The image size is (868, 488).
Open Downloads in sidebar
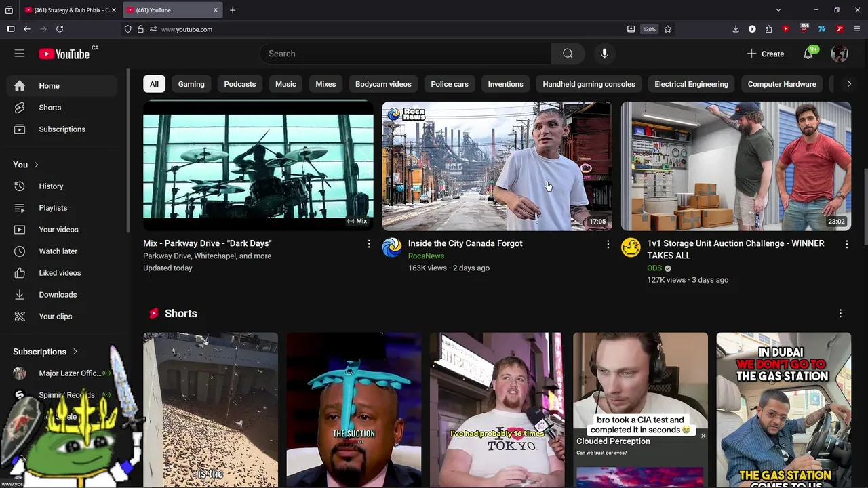(62, 295)
